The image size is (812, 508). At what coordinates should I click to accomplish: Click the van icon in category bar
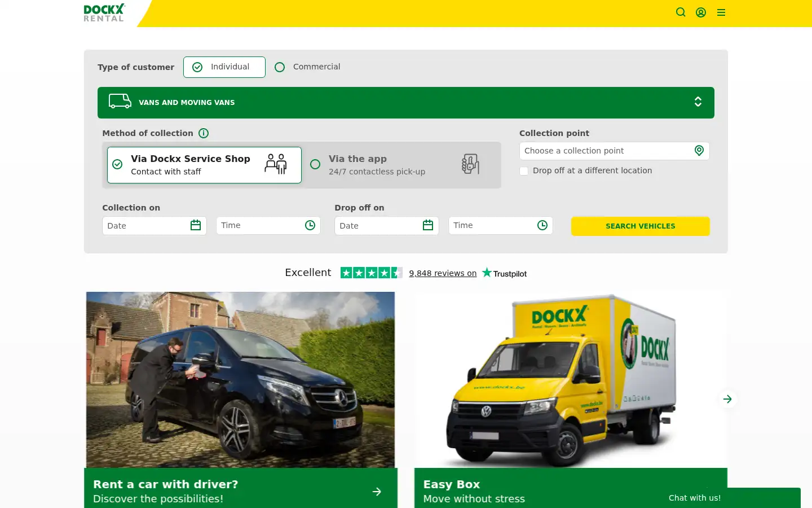[x=120, y=102]
